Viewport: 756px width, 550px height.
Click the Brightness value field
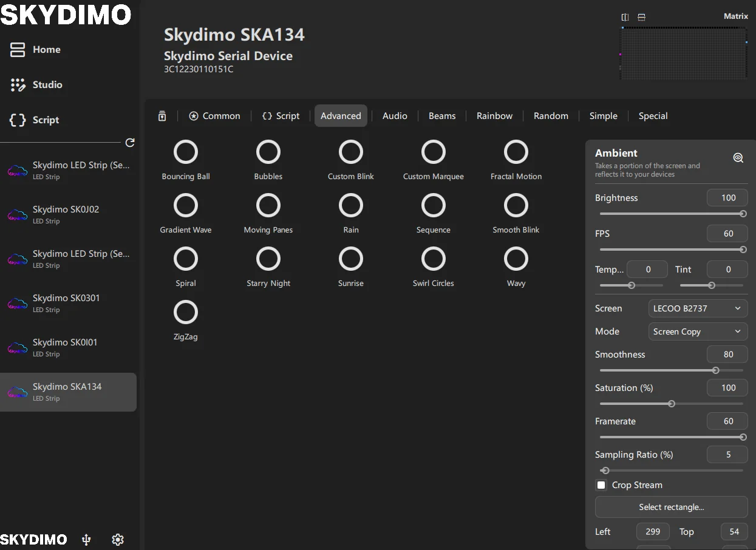tap(727, 198)
